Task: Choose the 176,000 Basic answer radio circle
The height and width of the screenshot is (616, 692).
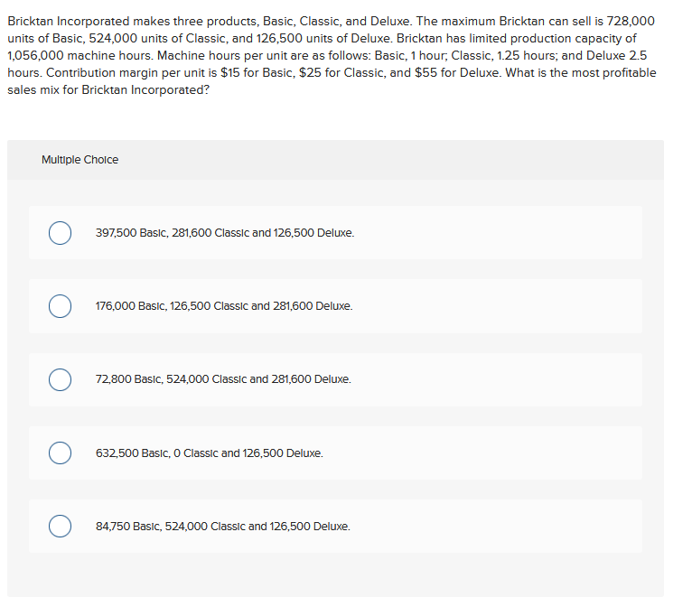Action: point(60,306)
